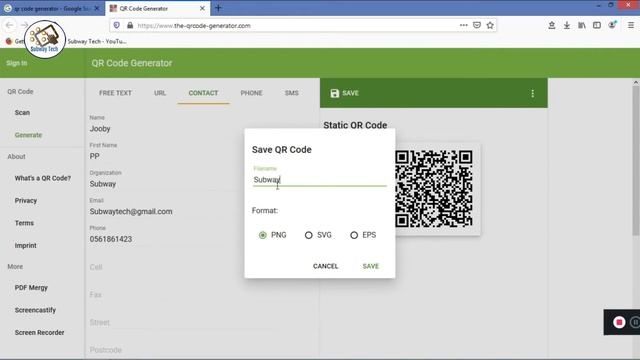The height and width of the screenshot is (360, 640).
Task: Click CANCEL in the dialog
Action: tap(325, 266)
